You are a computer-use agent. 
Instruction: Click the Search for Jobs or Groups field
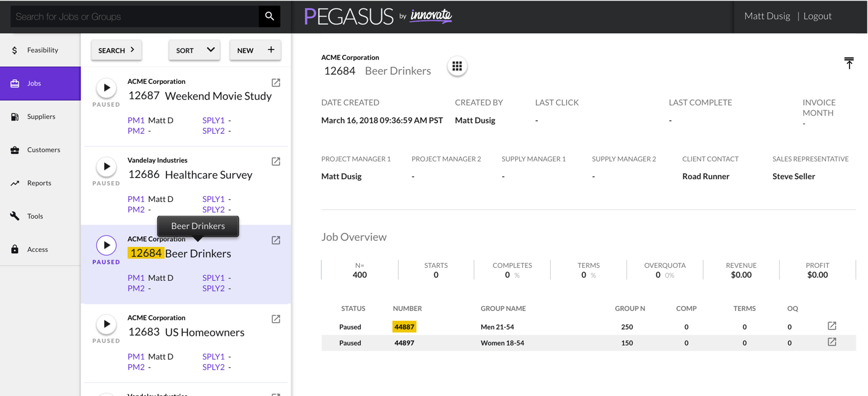(134, 17)
